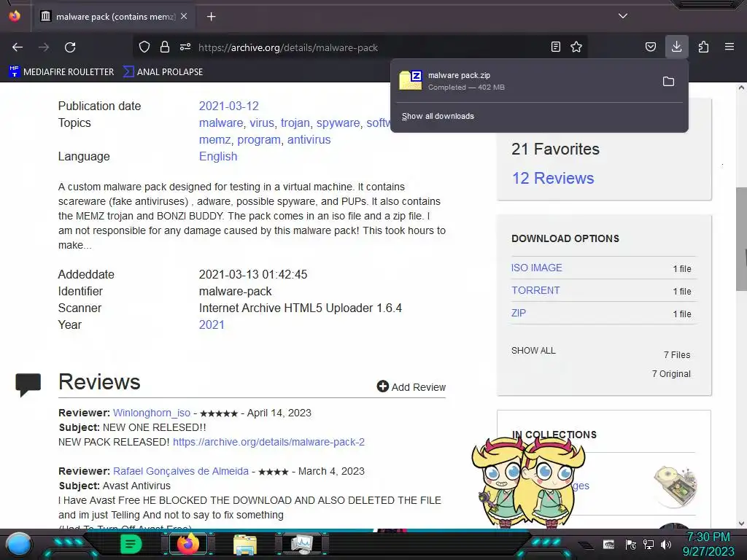Open the memz topic link
The width and height of the screenshot is (747, 560).
(215, 139)
